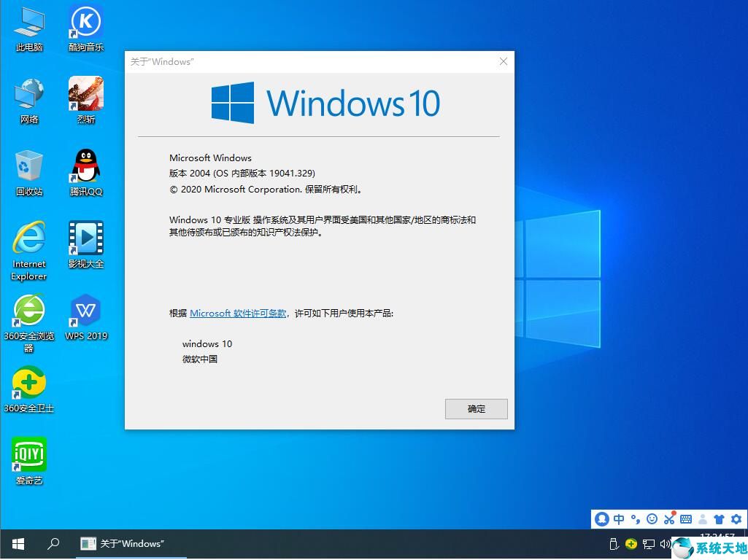Image resolution: width=748 pixels, height=560 pixels.
Task: Open the IME settings gear menu
Action: pos(736,519)
